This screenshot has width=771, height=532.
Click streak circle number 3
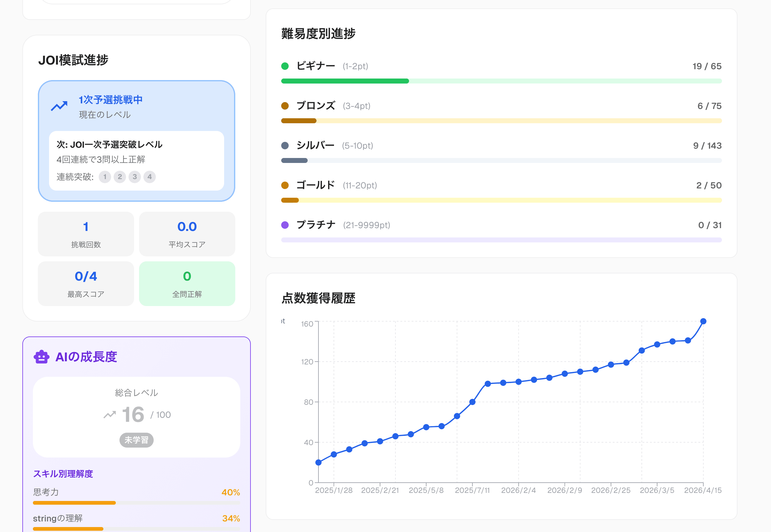(x=135, y=177)
